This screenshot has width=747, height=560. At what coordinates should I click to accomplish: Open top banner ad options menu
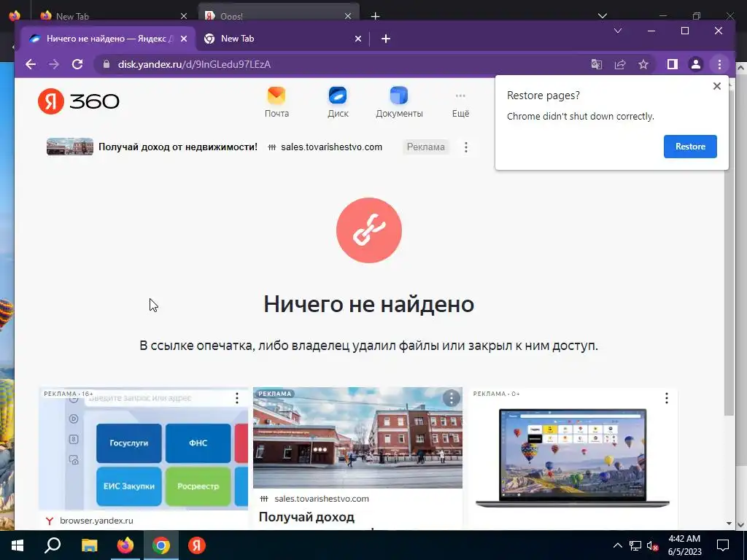(x=466, y=147)
